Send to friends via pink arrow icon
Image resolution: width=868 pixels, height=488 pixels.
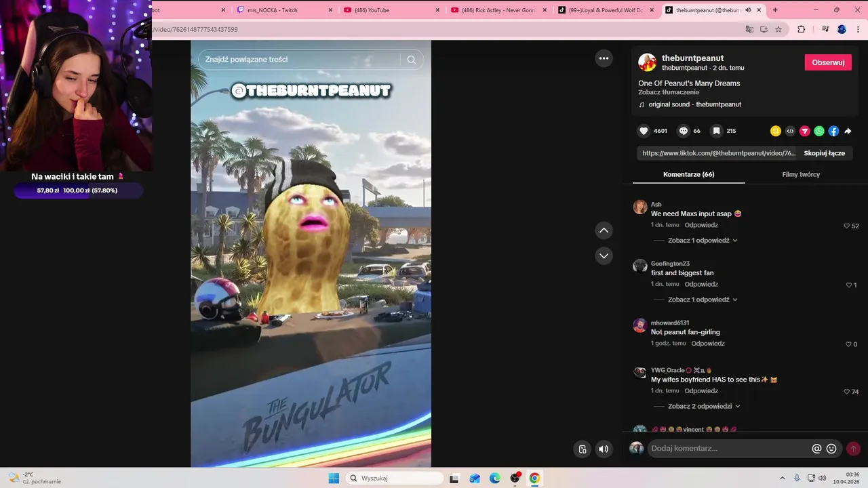pyautogui.click(x=805, y=131)
